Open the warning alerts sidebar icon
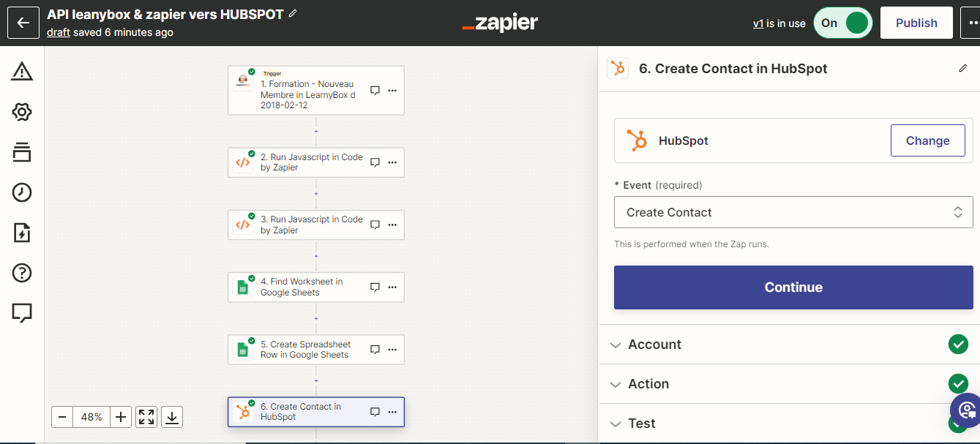Image resolution: width=980 pixels, height=444 pixels. click(22, 72)
